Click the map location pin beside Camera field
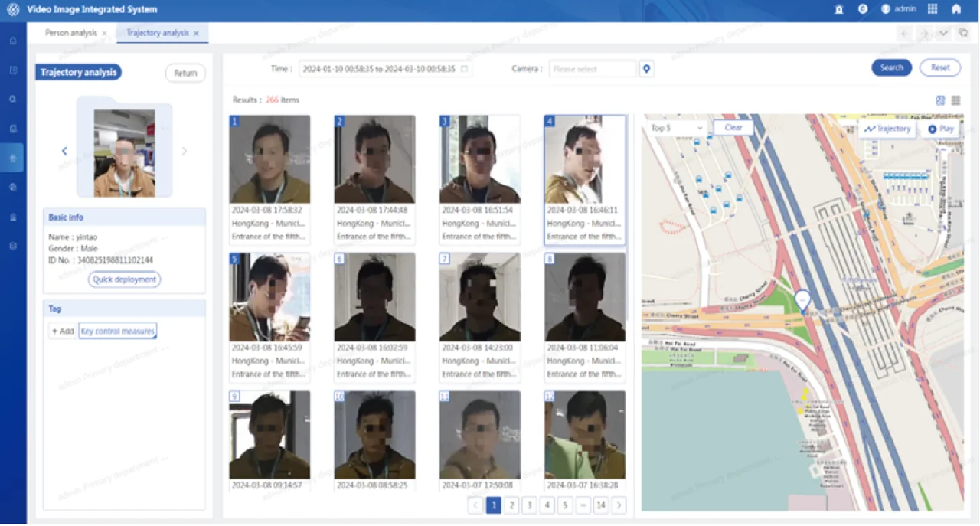Image resolution: width=980 pixels, height=526 pixels. pyautogui.click(x=647, y=69)
